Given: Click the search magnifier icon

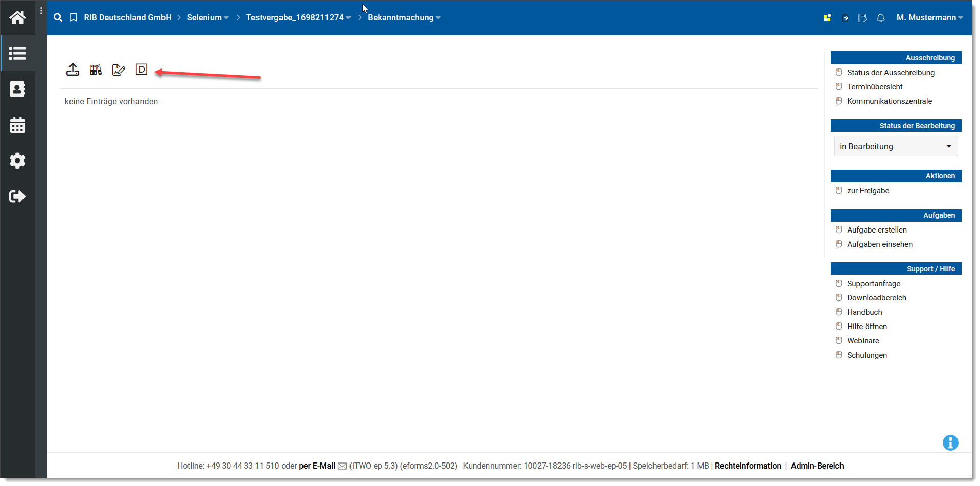Looking at the screenshot, I should pos(58,18).
